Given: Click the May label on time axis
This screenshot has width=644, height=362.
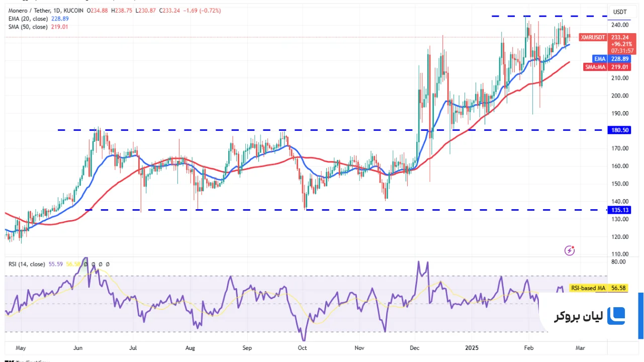Looking at the screenshot, I should tap(21, 348).
